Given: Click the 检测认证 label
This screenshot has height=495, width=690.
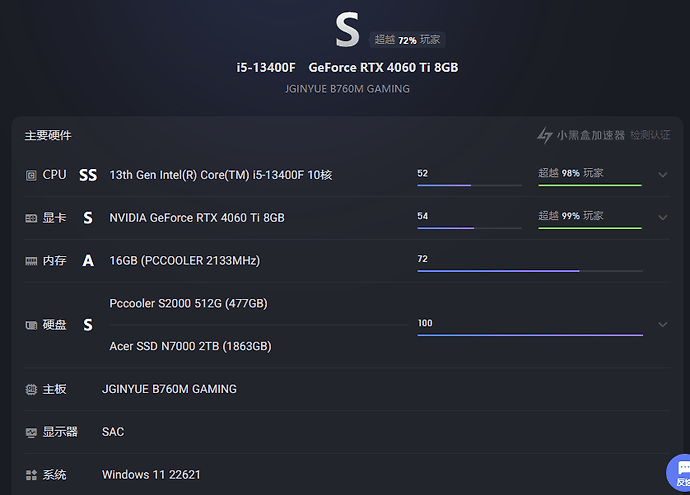Looking at the screenshot, I should pyautogui.click(x=650, y=135).
